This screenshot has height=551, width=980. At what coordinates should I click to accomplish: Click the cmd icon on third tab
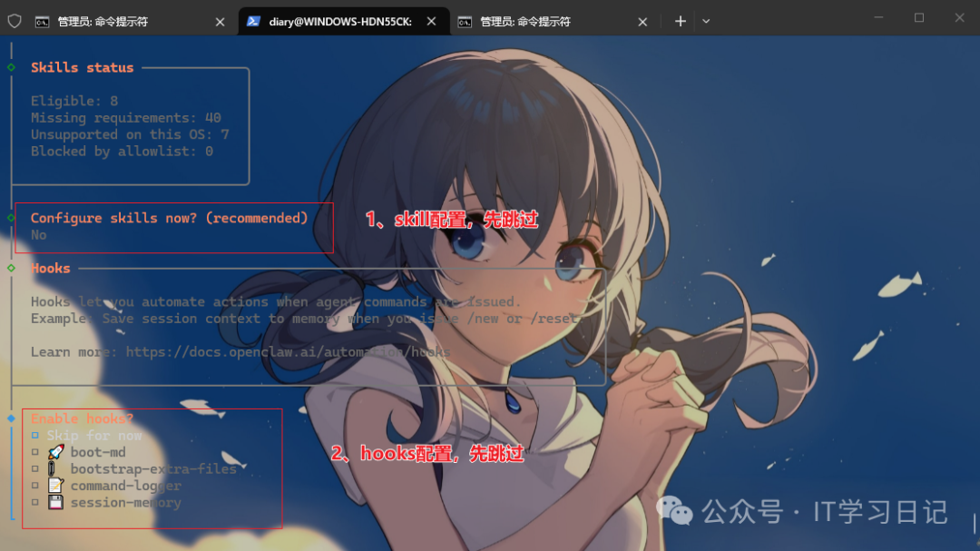[465, 22]
